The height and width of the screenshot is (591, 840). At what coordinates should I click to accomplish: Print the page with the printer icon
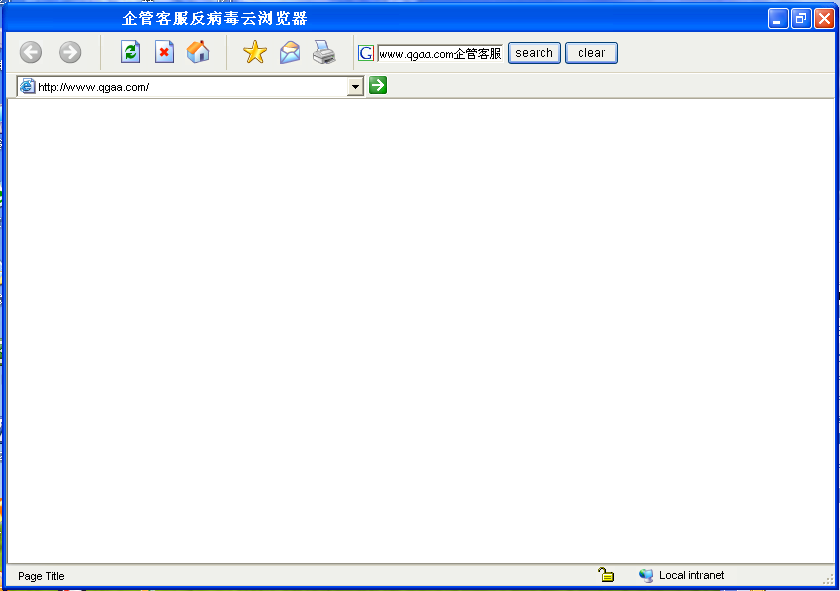click(324, 53)
